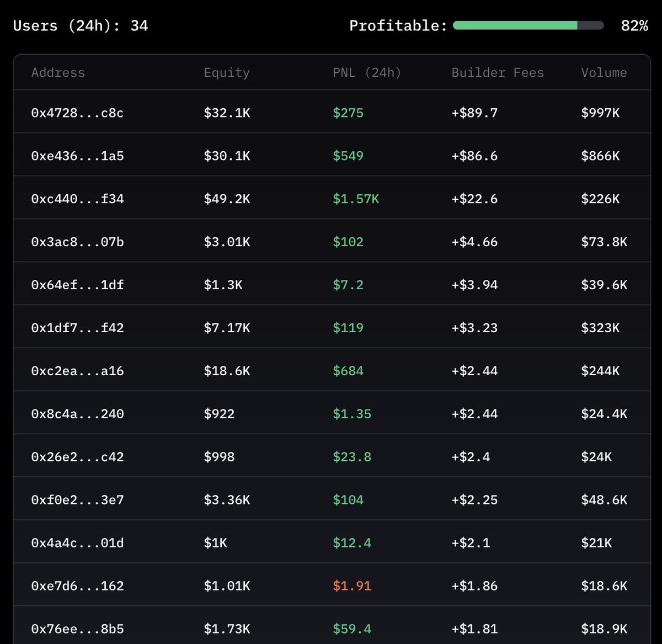The height and width of the screenshot is (644, 662).
Task: Open wallet 0x3ac8...07b
Action: pyautogui.click(x=77, y=241)
